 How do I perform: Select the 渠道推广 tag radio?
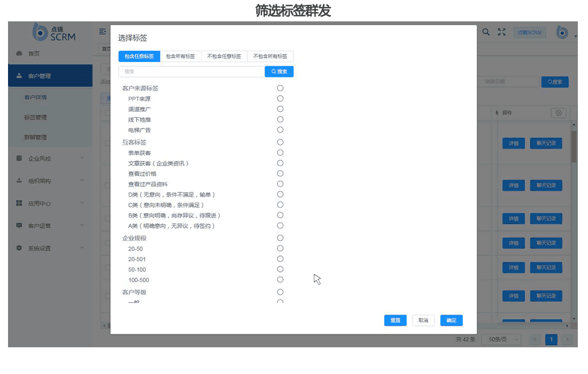point(280,109)
